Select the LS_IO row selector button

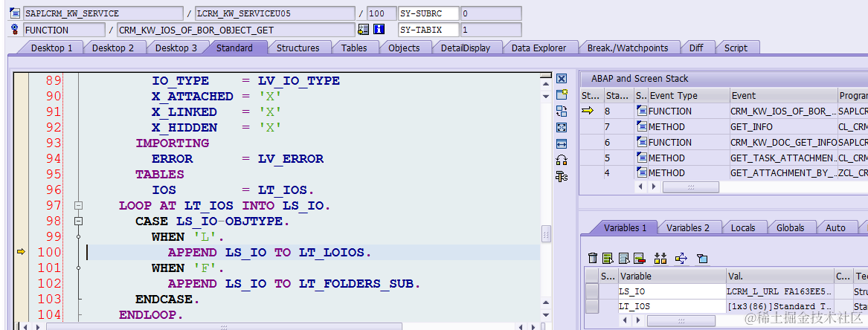[x=592, y=291]
